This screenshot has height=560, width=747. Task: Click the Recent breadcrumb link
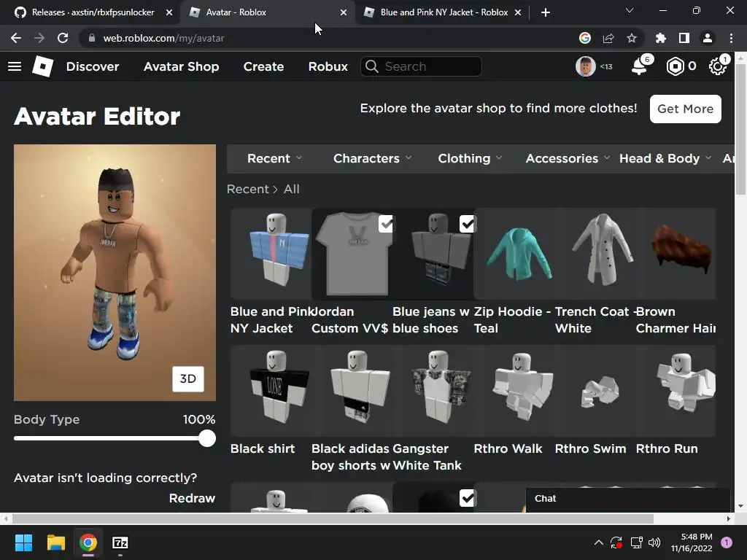[x=248, y=189]
